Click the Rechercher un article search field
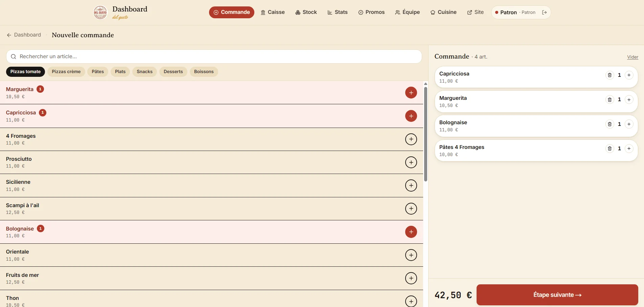This screenshot has width=644, height=307. (214, 57)
